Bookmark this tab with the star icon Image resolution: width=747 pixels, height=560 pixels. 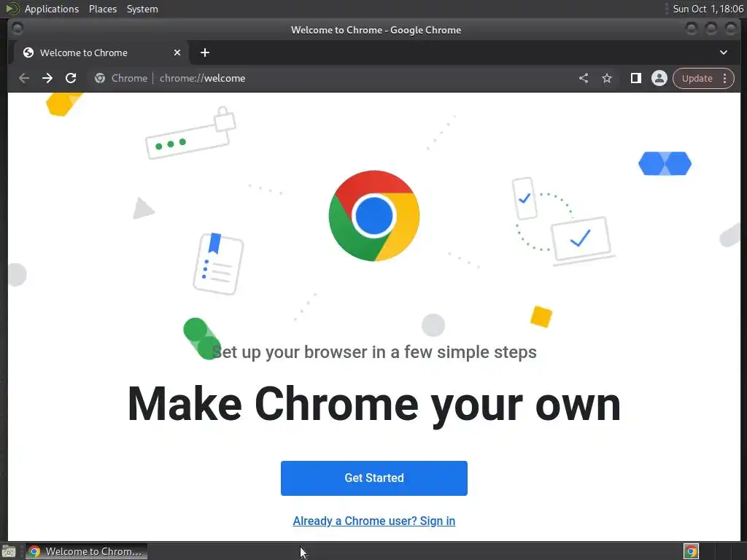click(606, 78)
